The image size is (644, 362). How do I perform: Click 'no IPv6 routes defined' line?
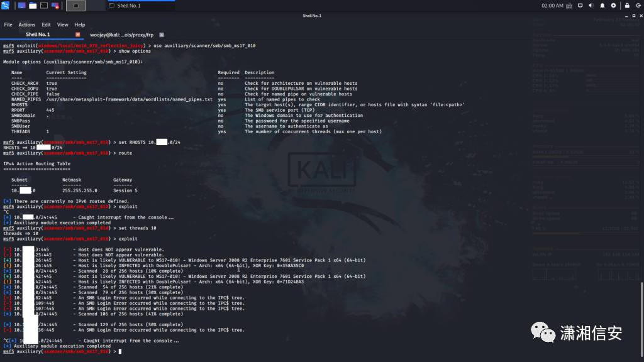coord(66,201)
